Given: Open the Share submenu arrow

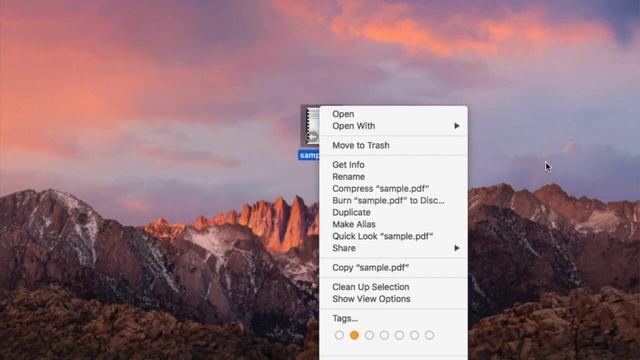Looking at the screenshot, I should coord(457,248).
